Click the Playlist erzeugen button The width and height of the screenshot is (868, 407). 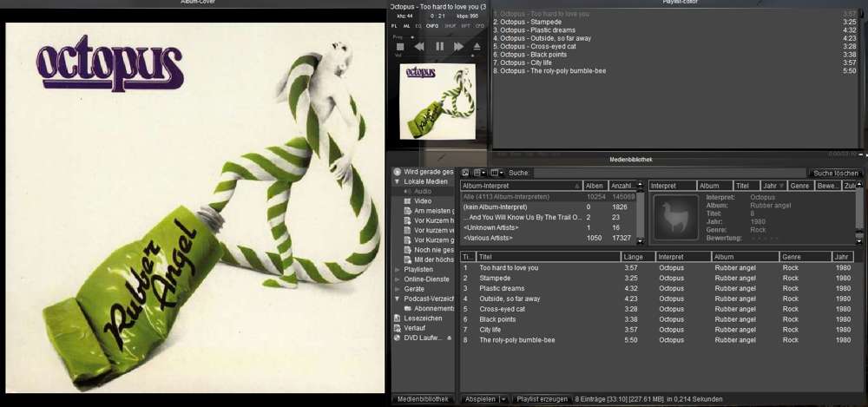click(x=542, y=399)
